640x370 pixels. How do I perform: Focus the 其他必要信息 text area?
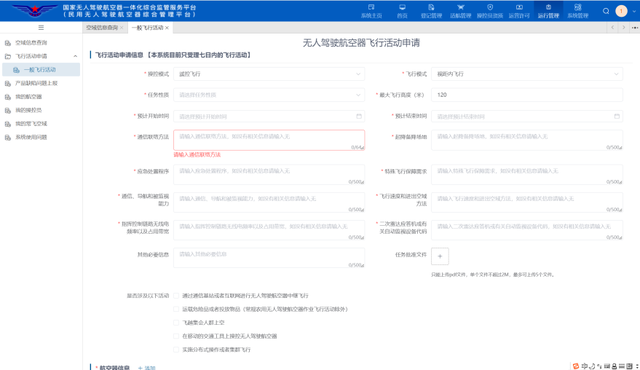[269, 258]
